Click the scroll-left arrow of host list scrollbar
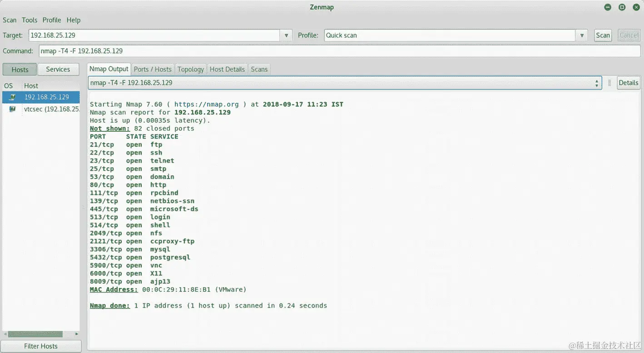Viewport: 644px width, 353px height. pyautogui.click(x=5, y=334)
